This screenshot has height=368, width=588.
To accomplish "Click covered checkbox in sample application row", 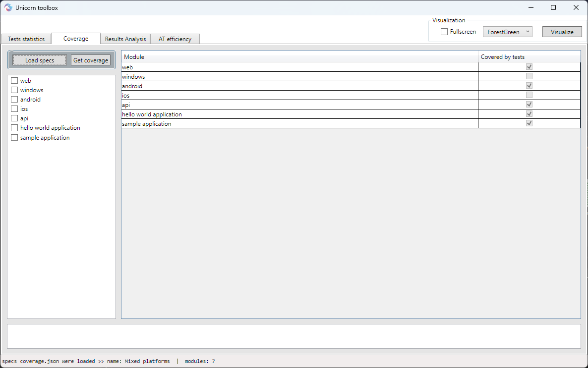I will [x=529, y=123].
